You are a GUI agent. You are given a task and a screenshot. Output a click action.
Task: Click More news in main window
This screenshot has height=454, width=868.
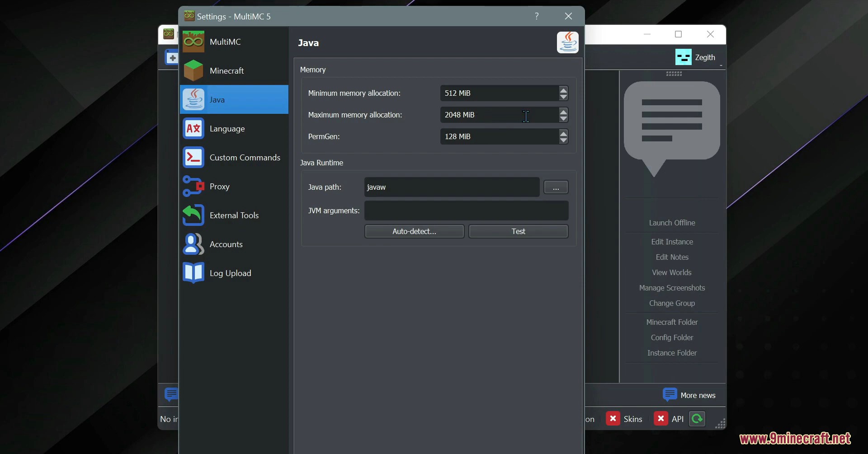tap(689, 395)
